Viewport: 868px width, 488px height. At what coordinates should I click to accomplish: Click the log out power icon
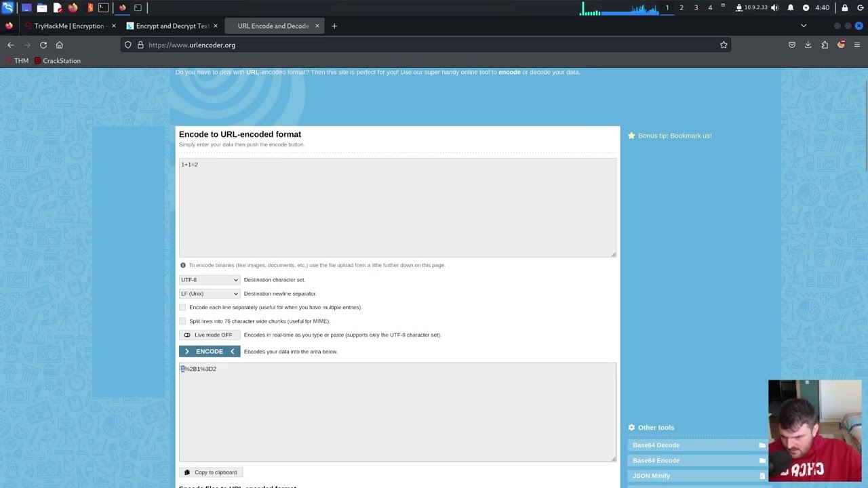tap(861, 7)
